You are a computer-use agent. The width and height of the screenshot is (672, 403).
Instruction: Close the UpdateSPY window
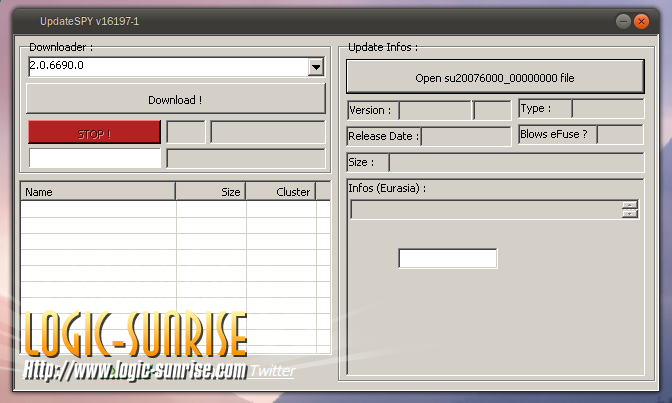(643, 20)
